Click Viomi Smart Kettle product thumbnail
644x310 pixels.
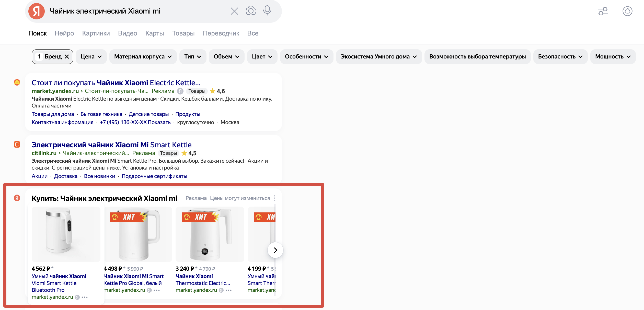[66, 234]
